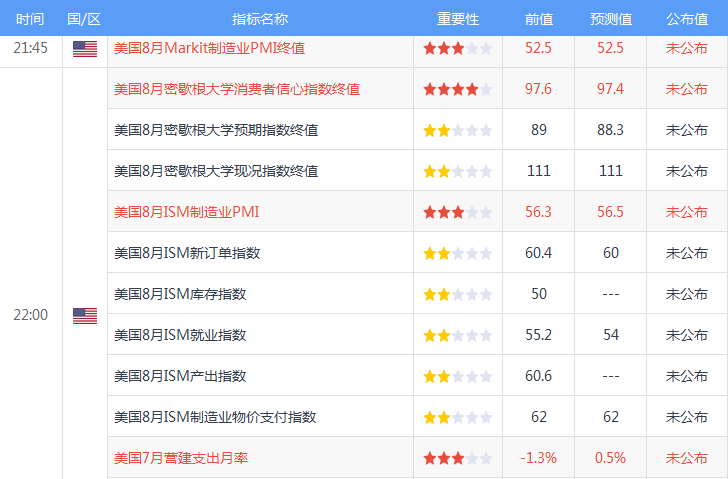Click the 22:00 time cell
Image resolution: width=728 pixels, height=479 pixels.
coord(31,315)
